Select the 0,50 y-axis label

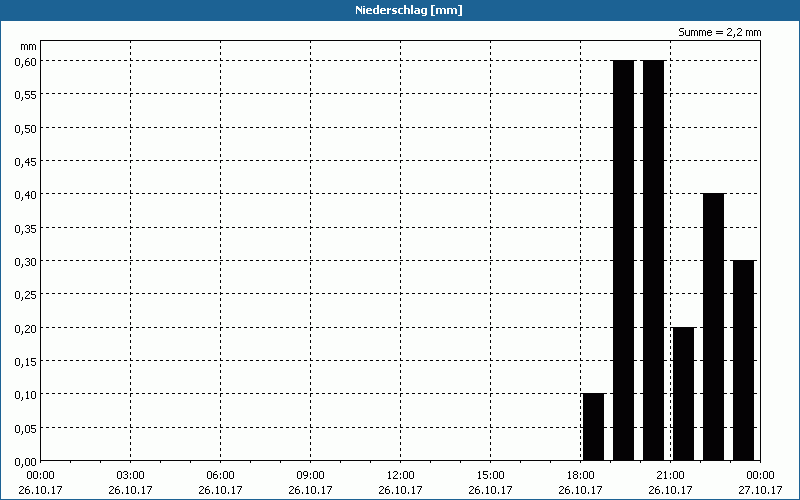click(x=25, y=128)
